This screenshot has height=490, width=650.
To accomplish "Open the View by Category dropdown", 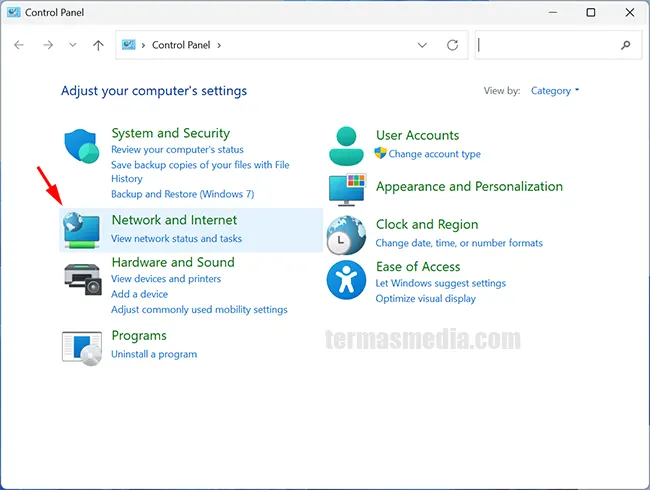I will click(x=555, y=91).
